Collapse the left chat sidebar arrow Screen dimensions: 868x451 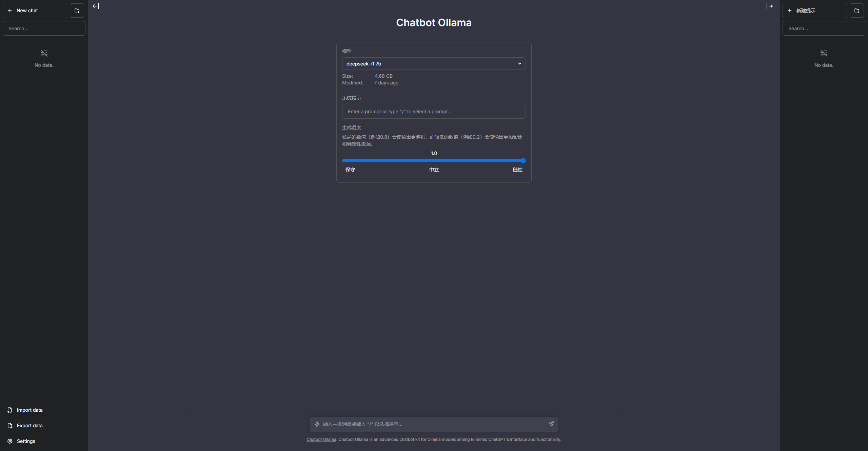[96, 6]
